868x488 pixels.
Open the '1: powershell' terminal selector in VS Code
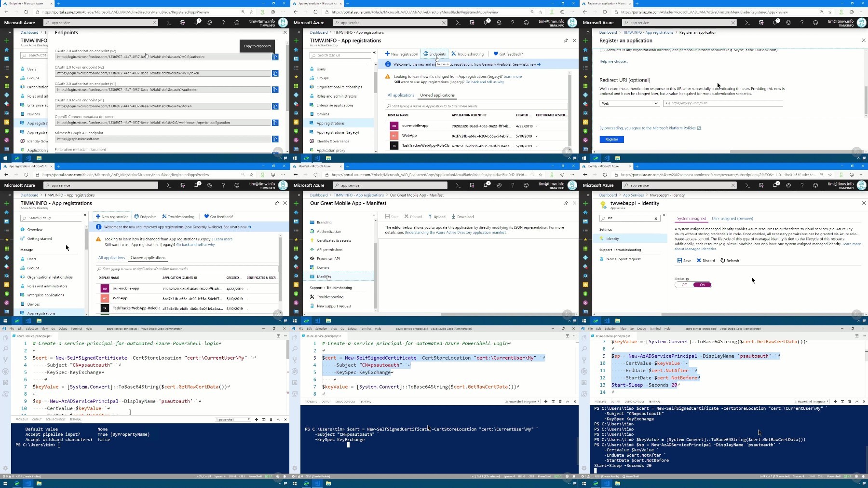pos(232,419)
